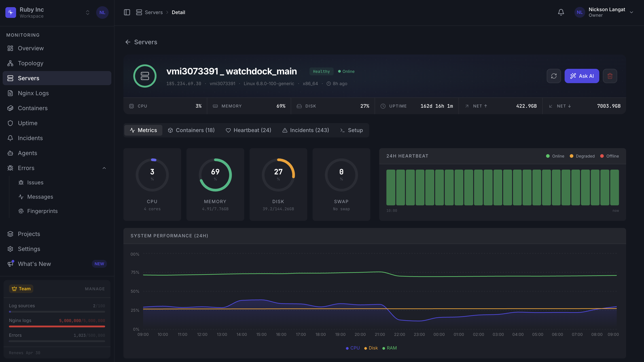The height and width of the screenshot is (362, 644).
Task: Click the NL avatar in the sidebar header
Action: coord(102,13)
